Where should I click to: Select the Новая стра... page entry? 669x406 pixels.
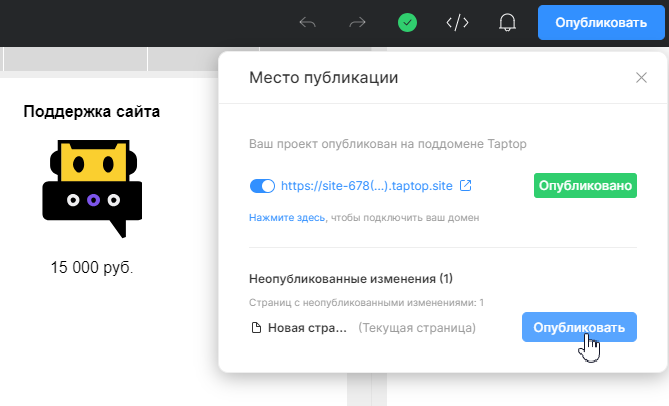point(307,328)
